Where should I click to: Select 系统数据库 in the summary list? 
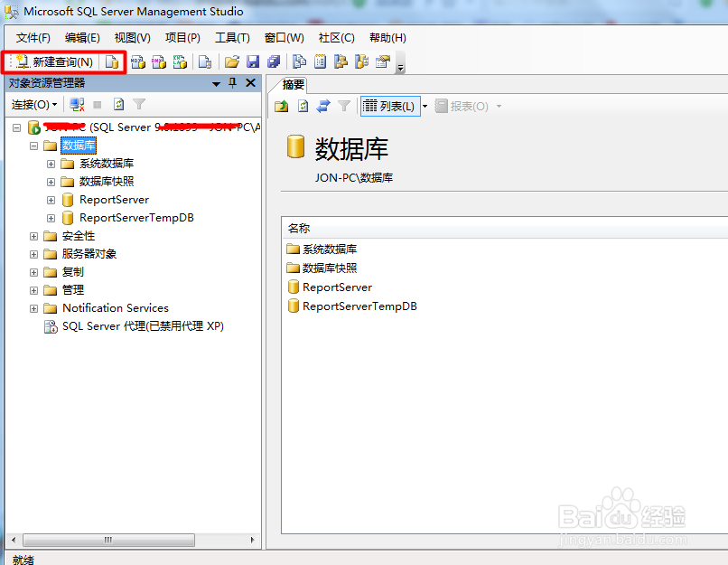tap(330, 249)
